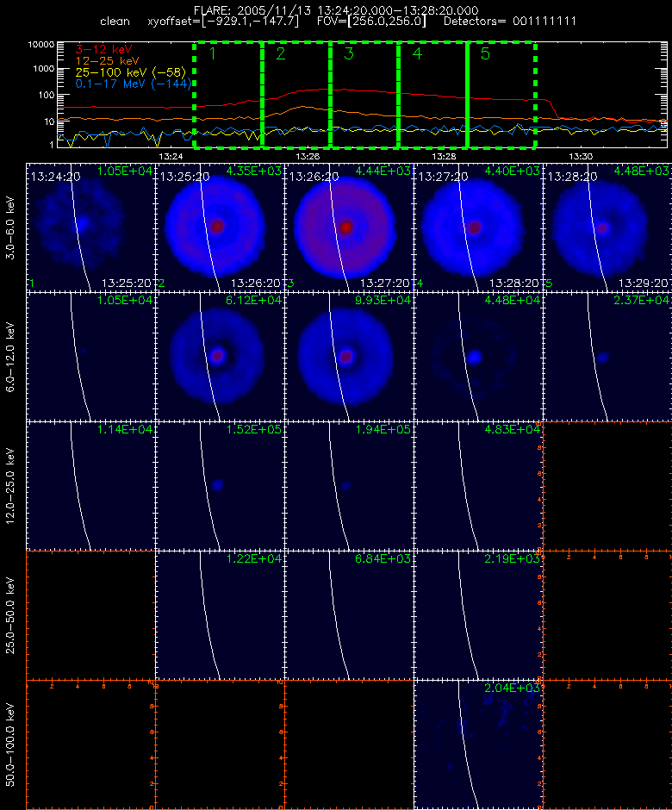Click the 13:26 time axis label
The width and height of the screenshot is (672, 810).
pyautogui.click(x=308, y=156)
